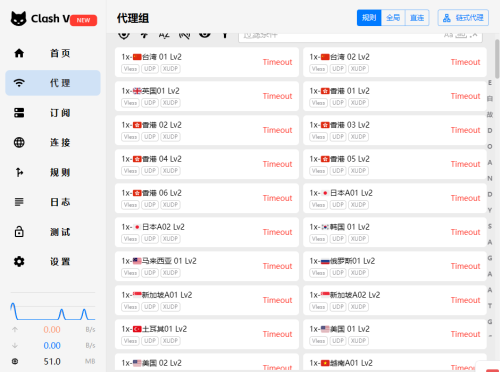The width and height of the screenshot is (500, 372).
Task: Select the 1x-美国 02 Lv2 proxy
Action: (x=207, y=363)
